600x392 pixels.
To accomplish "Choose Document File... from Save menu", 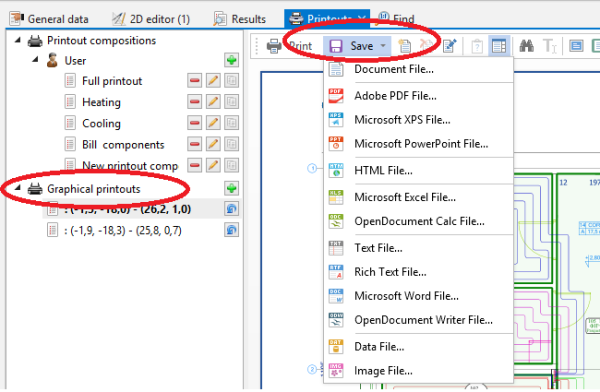I will pyautogui.click(x=418, y=69).
